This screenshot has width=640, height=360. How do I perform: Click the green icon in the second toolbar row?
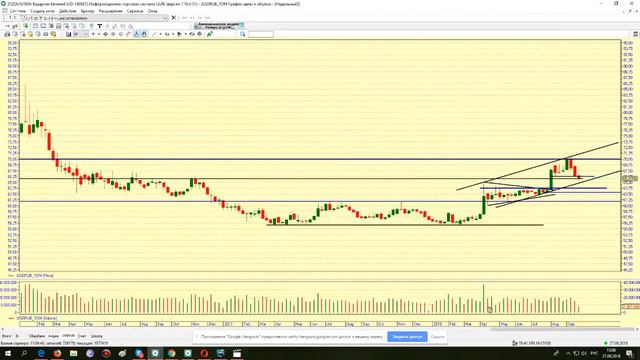[26, 26]
